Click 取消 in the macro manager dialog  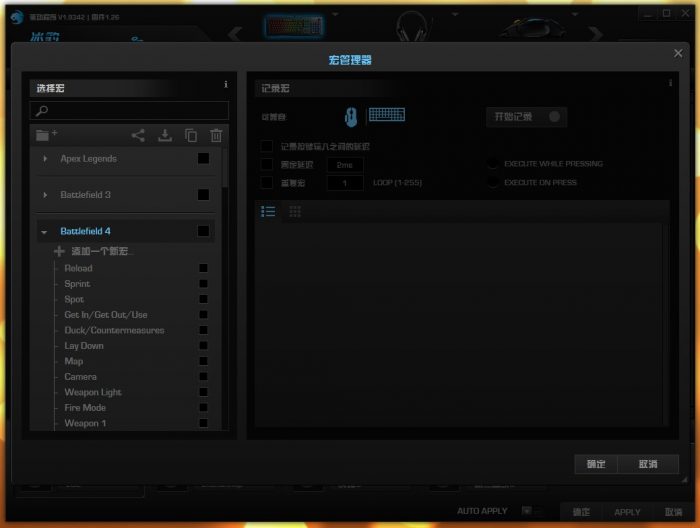point(648,464)
